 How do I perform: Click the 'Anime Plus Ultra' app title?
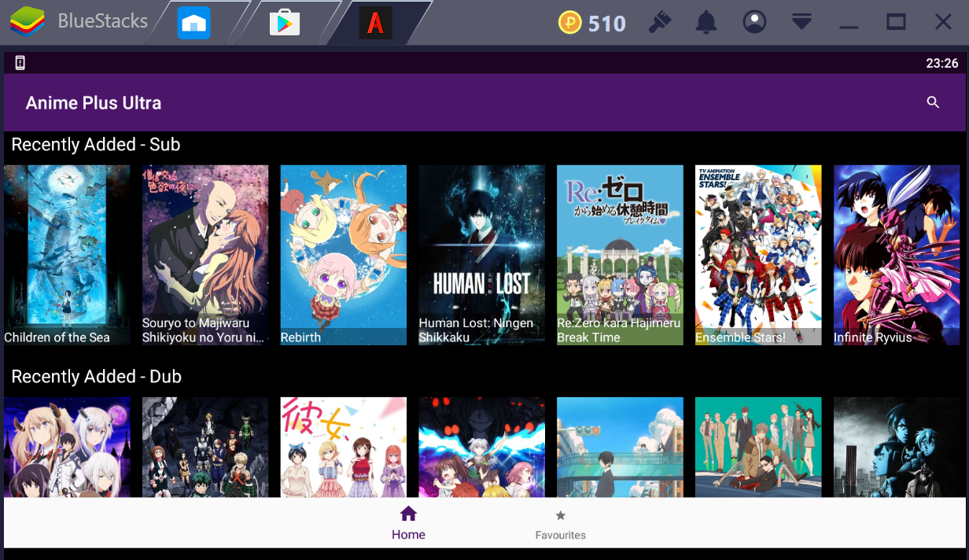tap(94, 103)
